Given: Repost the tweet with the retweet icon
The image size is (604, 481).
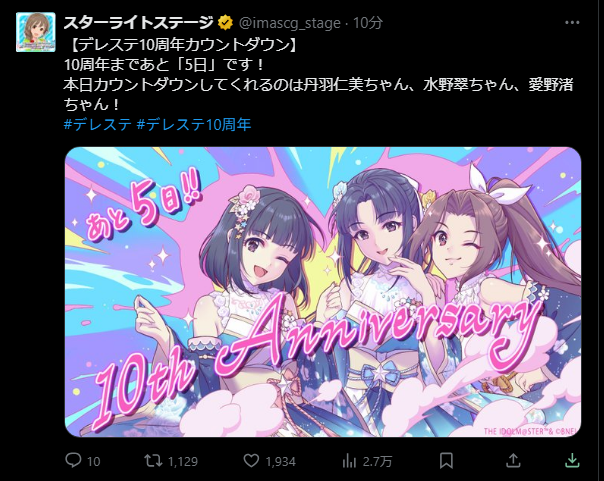Looking at the screenshot, I should click(153, 460).
